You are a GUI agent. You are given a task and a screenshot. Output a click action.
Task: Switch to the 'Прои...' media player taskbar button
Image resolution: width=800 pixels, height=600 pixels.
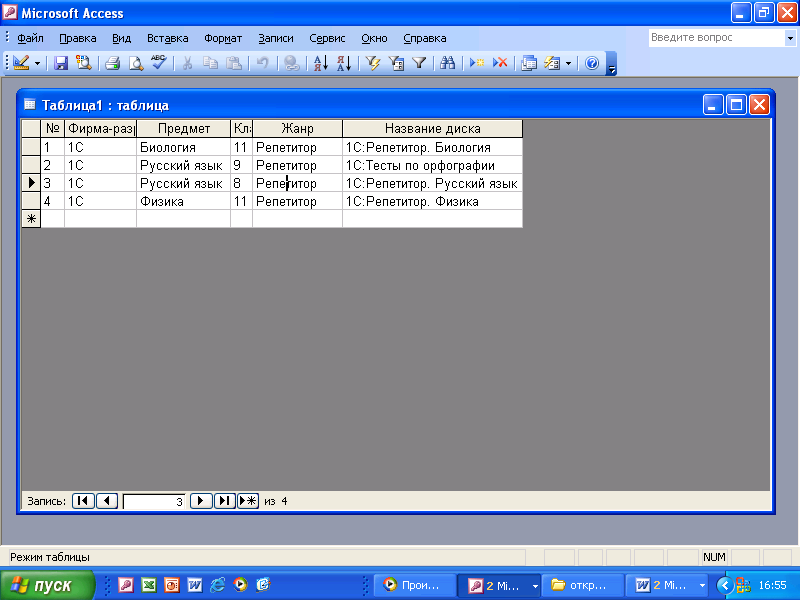click(415, 585)
